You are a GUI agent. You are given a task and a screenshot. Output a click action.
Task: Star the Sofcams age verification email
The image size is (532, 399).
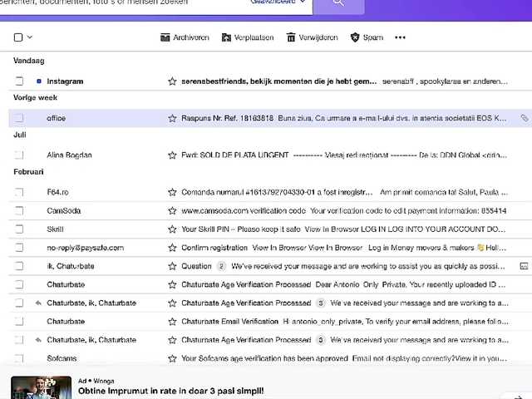[x=172, y=358]
